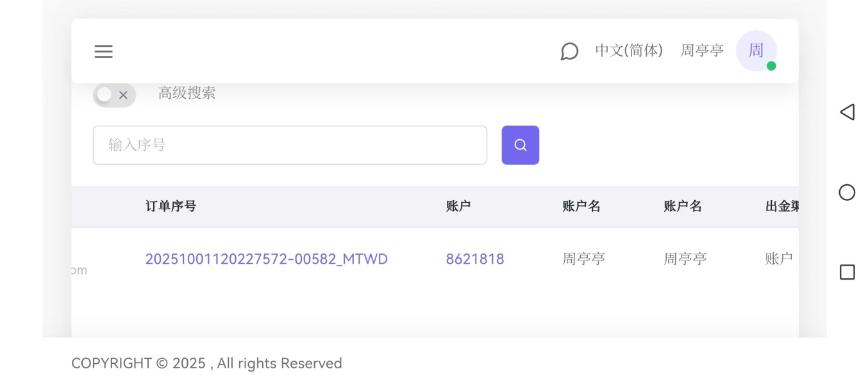
Task: Click the 高级搜索 label text
Action: click(187, 93)
